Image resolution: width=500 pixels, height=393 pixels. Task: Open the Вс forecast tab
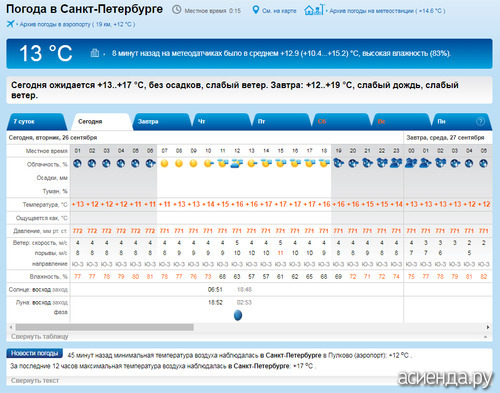coord(401,122)
